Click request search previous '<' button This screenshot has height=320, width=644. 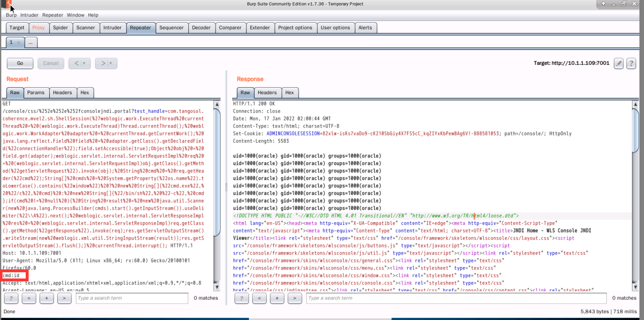pos(29,298)
